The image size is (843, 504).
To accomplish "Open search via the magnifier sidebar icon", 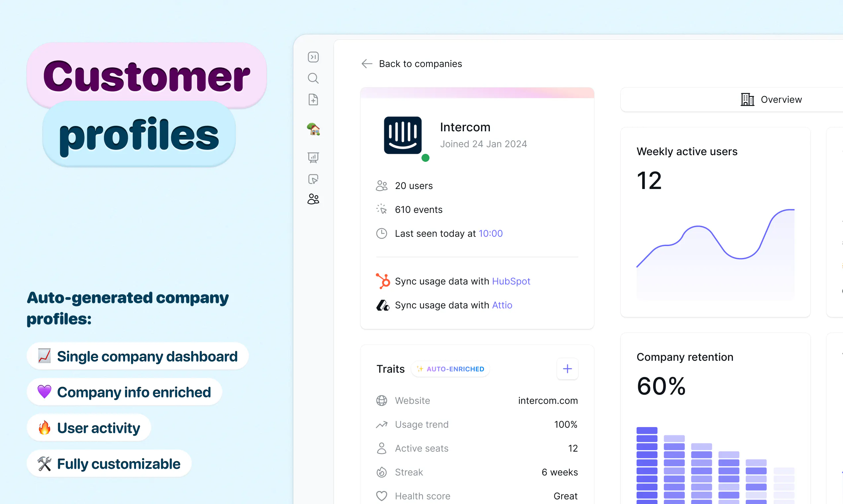I will pos(313,79).
